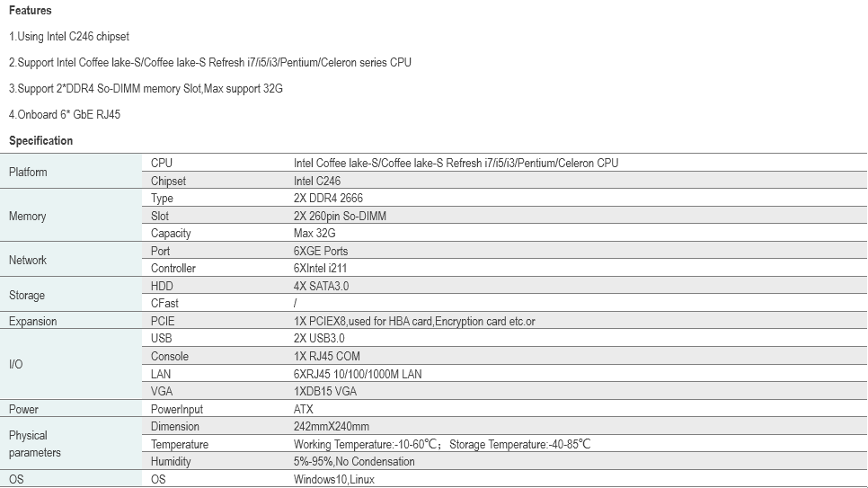Click the Network category cell

27,260
